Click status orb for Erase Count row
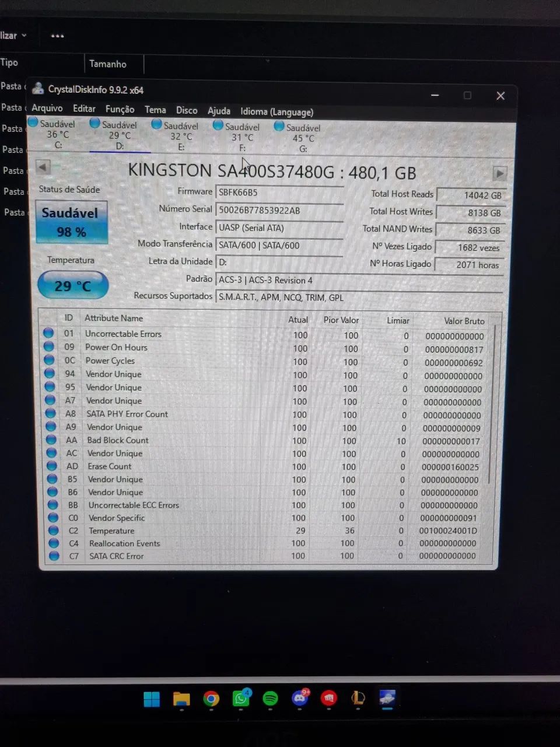 [52, 466]
